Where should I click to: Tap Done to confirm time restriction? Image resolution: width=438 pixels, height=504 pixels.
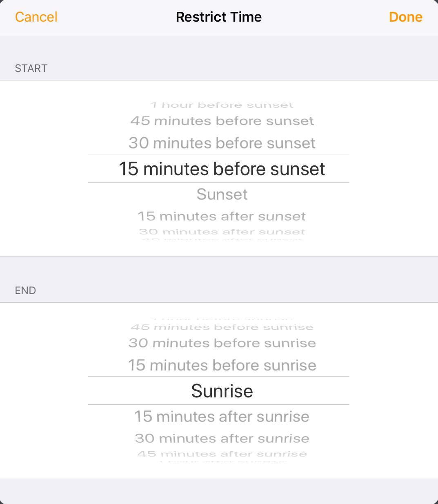pyautogui.click(x=405, y=17)
